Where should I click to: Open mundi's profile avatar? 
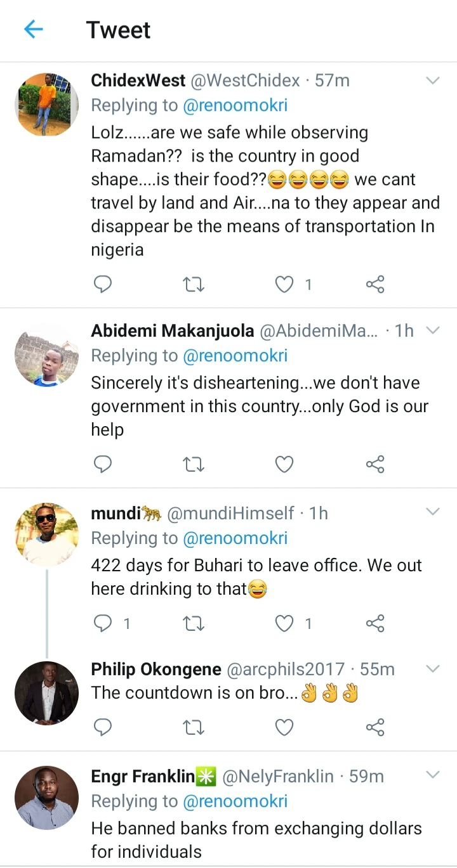tap(46, 534)
